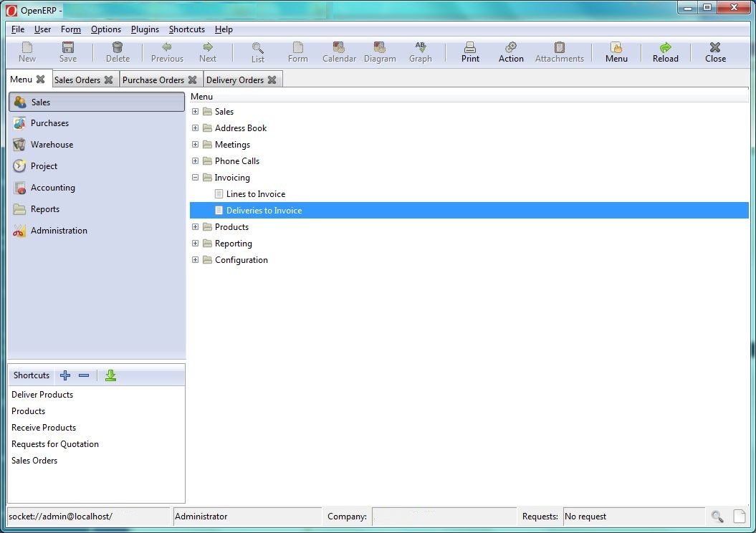Viewport: 756px width, 533px height.
Task: Collapse the Invoicing tree node
Action: tap(195, 178)
